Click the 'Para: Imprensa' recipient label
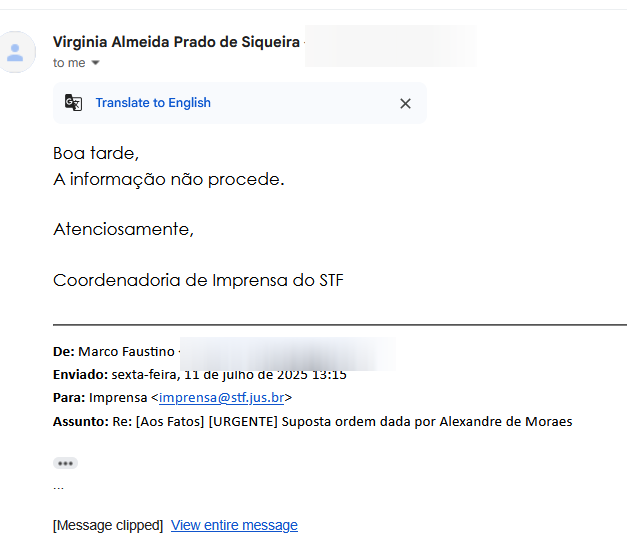Viewport: 627px width, 558px height. coord(100,398)
